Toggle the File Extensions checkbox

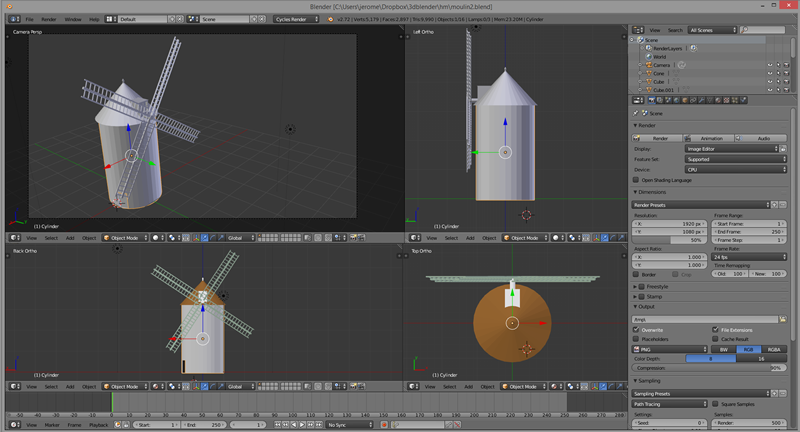(x=715, y=329)
